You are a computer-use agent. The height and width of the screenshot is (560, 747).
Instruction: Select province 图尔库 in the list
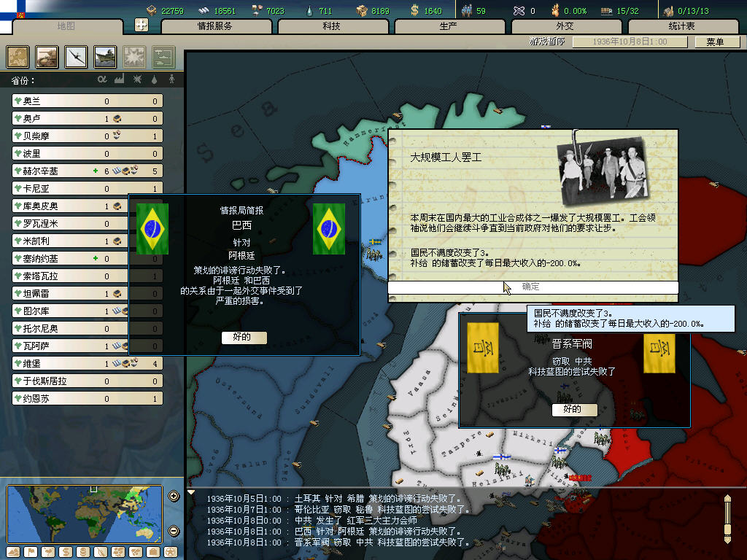(x=71, y=311)
